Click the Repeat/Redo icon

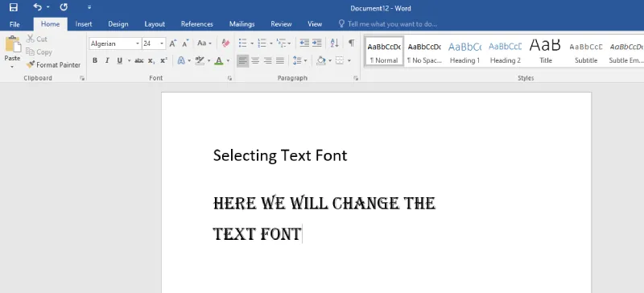[x=64, y=7]
